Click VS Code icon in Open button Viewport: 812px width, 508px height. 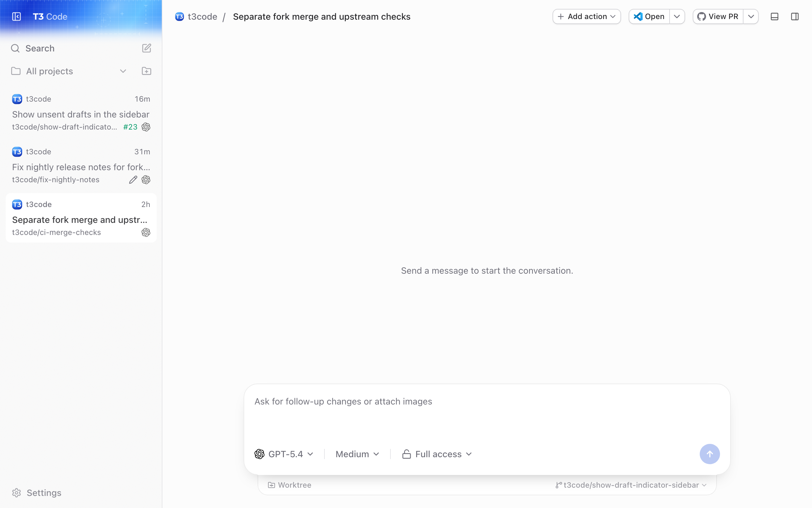(638, 17)
